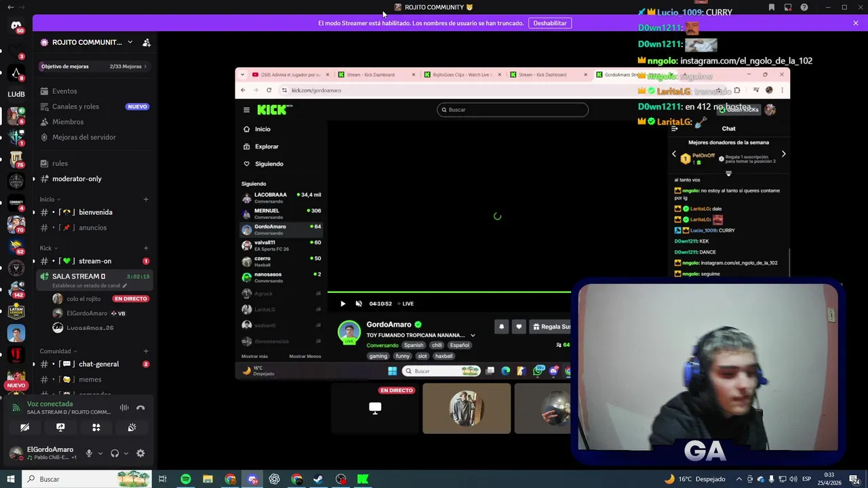This screenshot has width=868, height=488.
Task: Click Kick hamburger menu in stream
Action: pos(247,110)
